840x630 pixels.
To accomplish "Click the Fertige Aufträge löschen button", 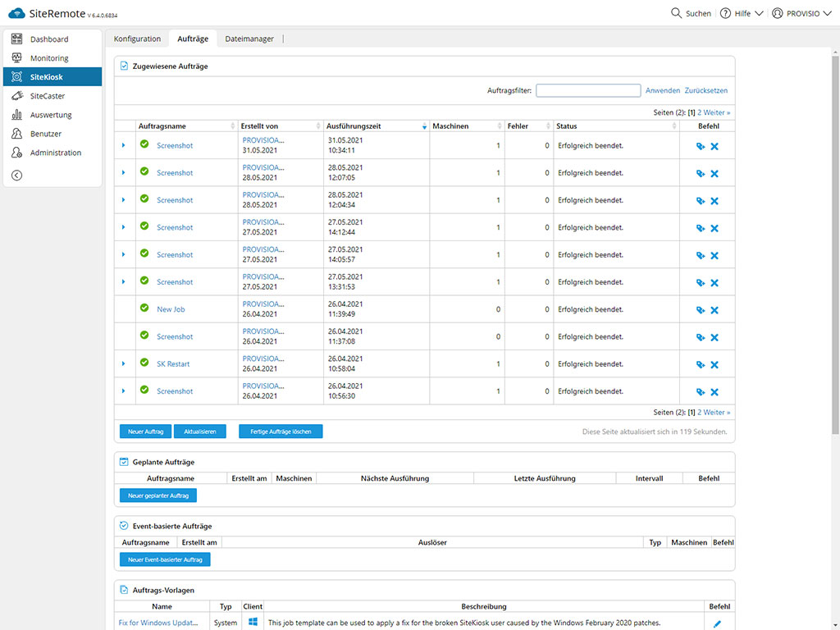I will coord(281,431).
